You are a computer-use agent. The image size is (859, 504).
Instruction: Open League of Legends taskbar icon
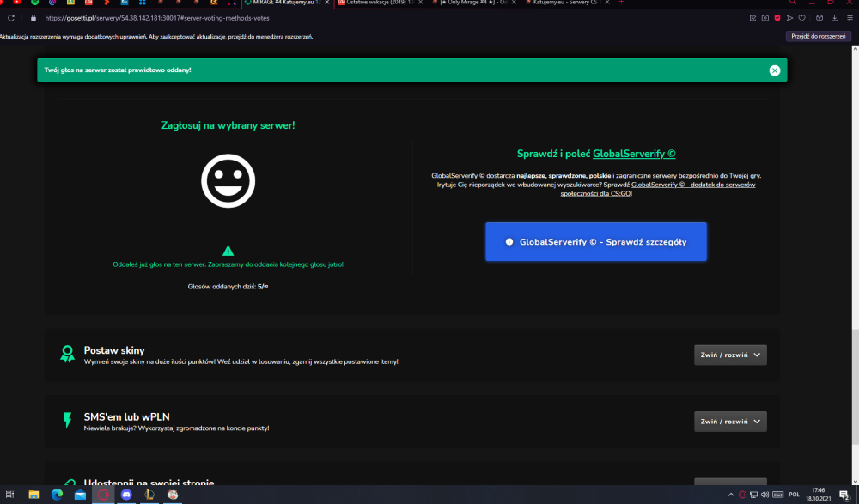(x=149, y=495)
